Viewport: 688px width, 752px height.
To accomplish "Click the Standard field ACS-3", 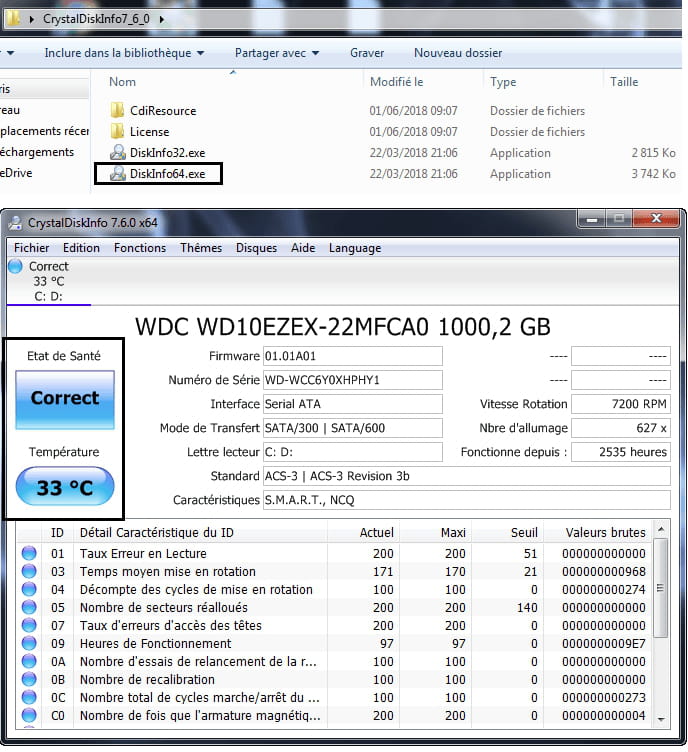I will [466, 476].
